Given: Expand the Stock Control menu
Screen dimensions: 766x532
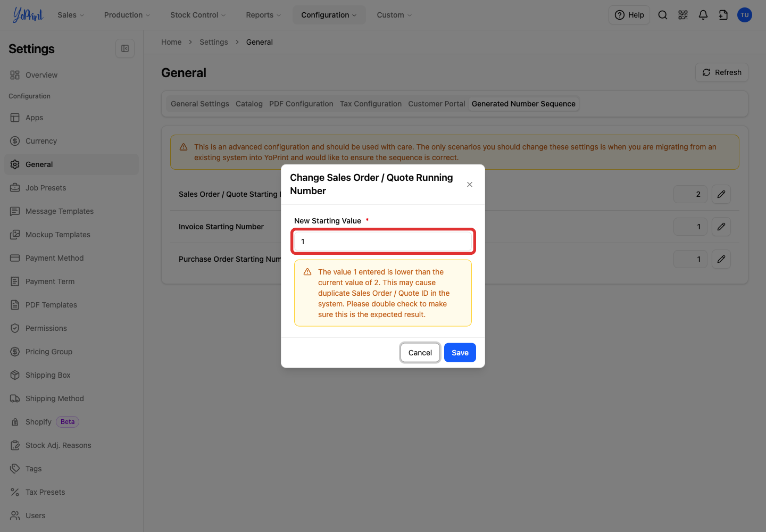Looking at the screenshot, I should (x=198, y=15).
